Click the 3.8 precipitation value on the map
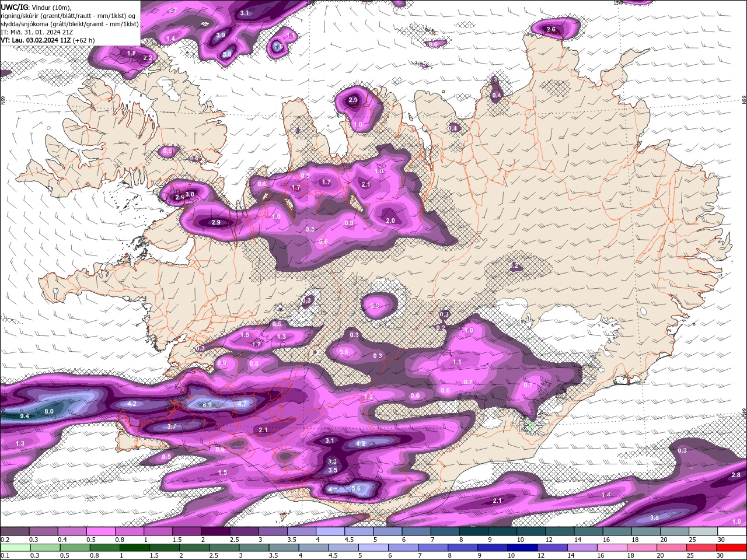Screen dimensions: 747x560 click(654, 517)
